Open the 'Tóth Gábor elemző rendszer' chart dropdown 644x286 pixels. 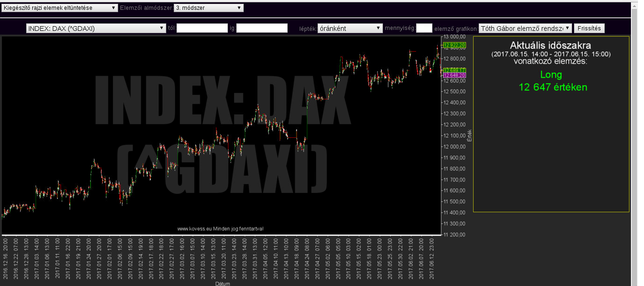click(x=525, y=29)
